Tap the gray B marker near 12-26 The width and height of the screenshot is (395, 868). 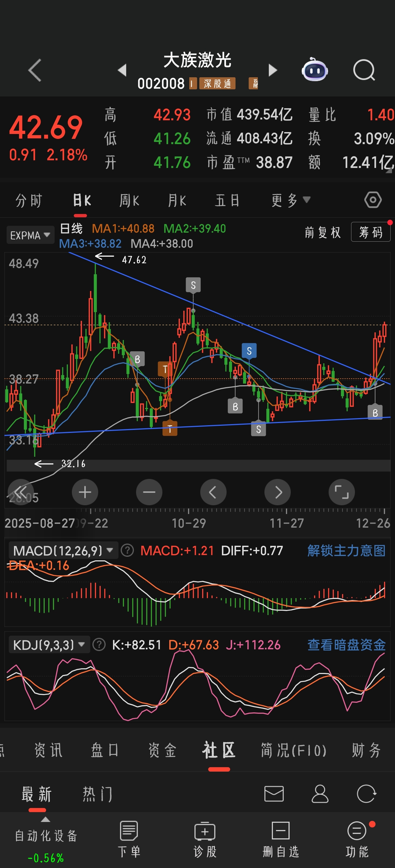point(375,412)
